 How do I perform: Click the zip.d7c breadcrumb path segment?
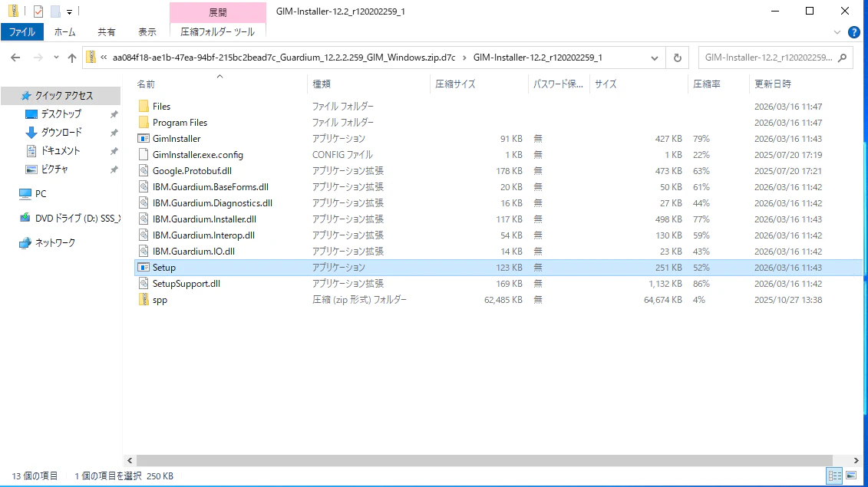point(284,58)
